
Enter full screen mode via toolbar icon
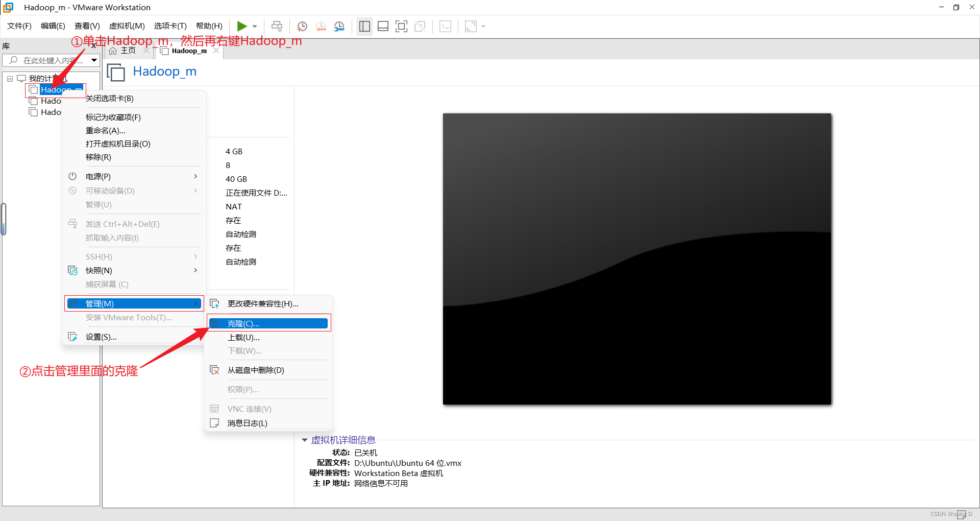(402, 26)
